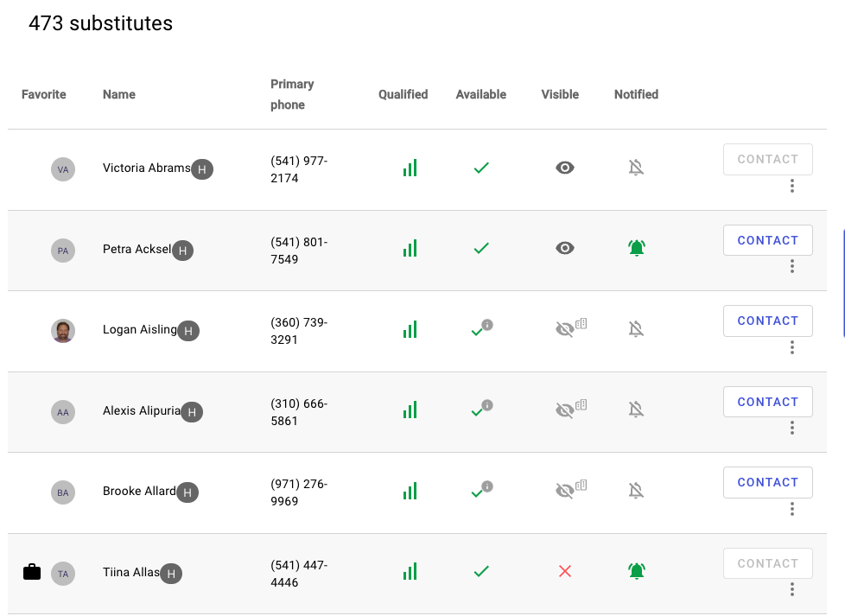845x616 pixels.
Task: Open more options for Logan Aisling
Action: pos(792,347)
